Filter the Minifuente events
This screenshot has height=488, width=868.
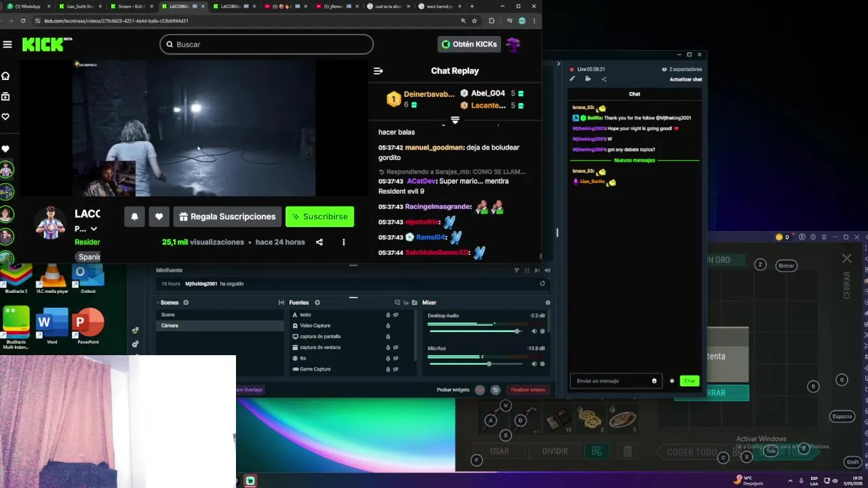[x=517, y=270]
